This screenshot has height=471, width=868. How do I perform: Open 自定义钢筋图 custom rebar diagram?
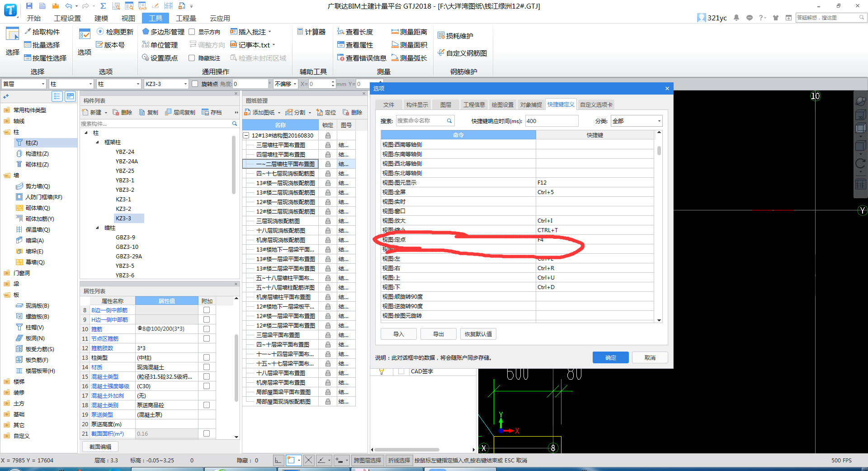[x=462, y=53]
